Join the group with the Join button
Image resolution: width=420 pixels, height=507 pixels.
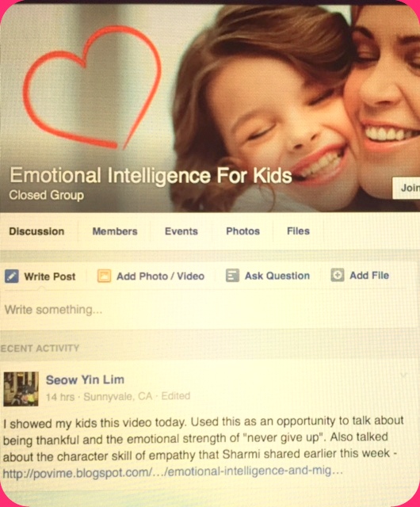[x=406, y=188]
